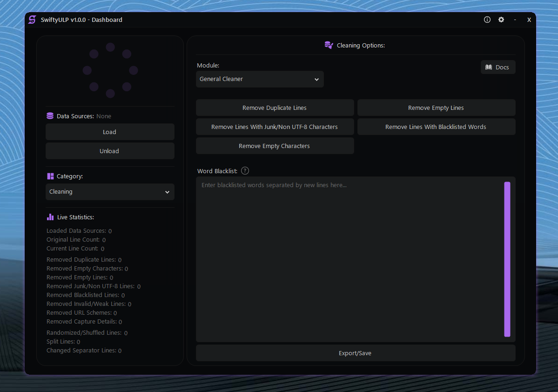Click Remove Empty Lines
Viewport: 558px width, 392px height.
point(436,108)
